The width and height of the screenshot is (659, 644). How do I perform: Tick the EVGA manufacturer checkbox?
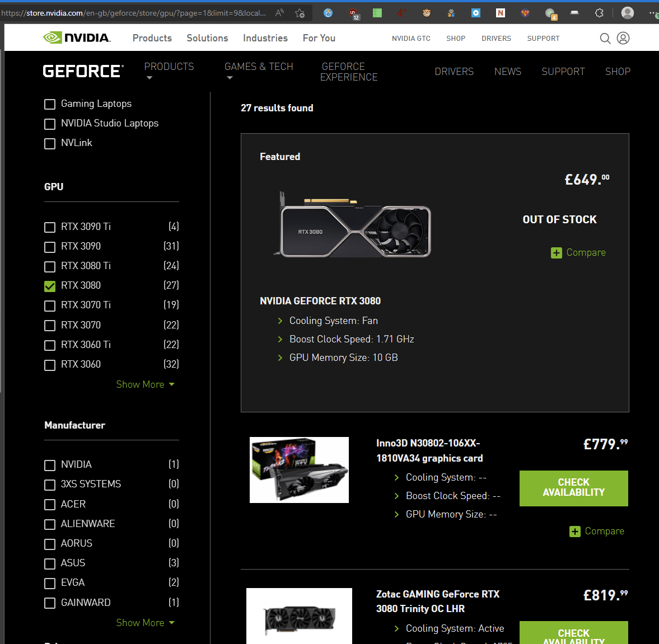tap(50, 584)
